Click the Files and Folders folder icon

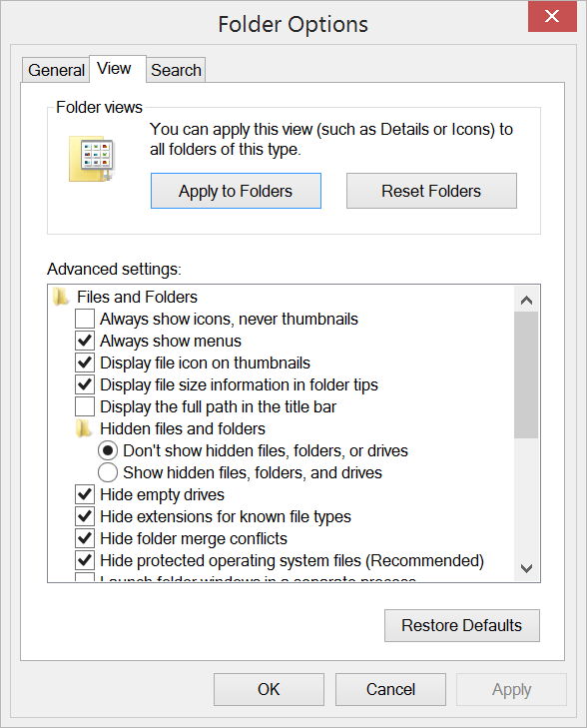61,297
